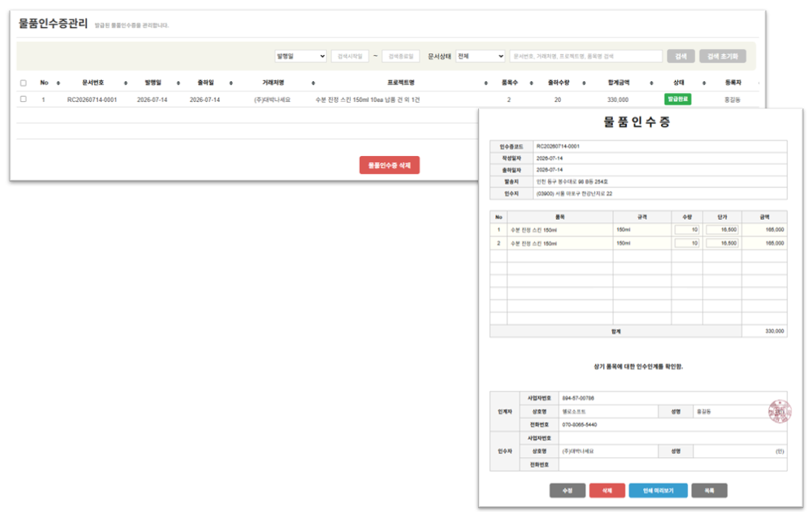Click the 검색종료일 date field
The width and height of the screenshot is (812, 512).
tap(401, 56)
